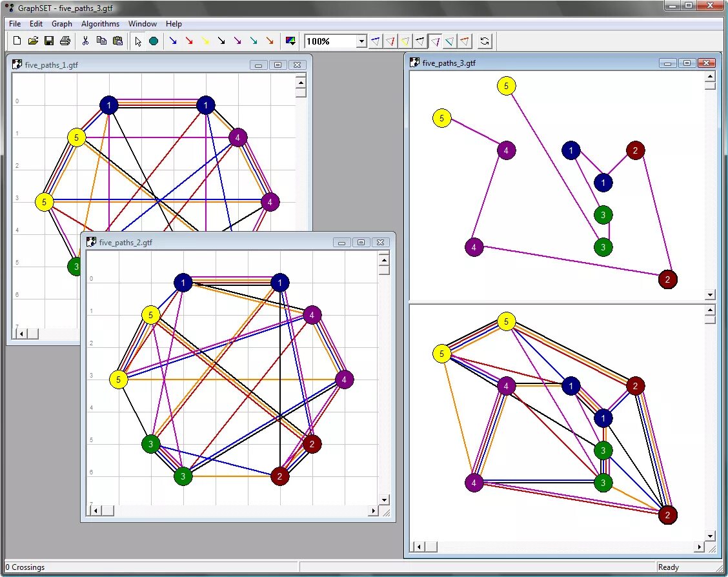
Task: Choose the red edge arrow tool
Action: (x=189, y=41)
